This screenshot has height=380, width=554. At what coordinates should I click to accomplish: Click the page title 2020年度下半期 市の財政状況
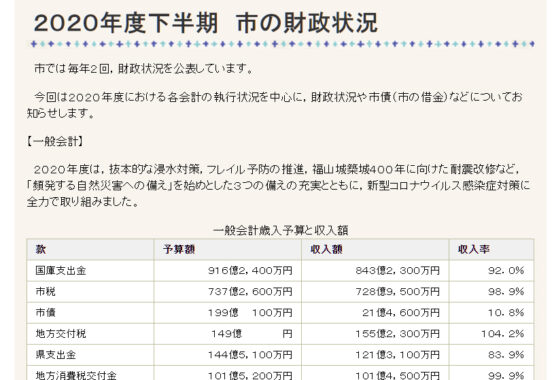click(x=206, y=23)
